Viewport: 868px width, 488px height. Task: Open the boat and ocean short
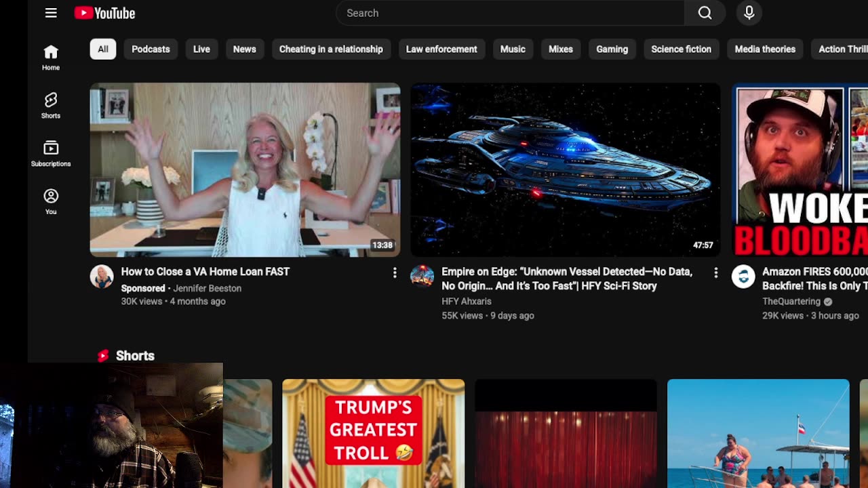(758, 433)
